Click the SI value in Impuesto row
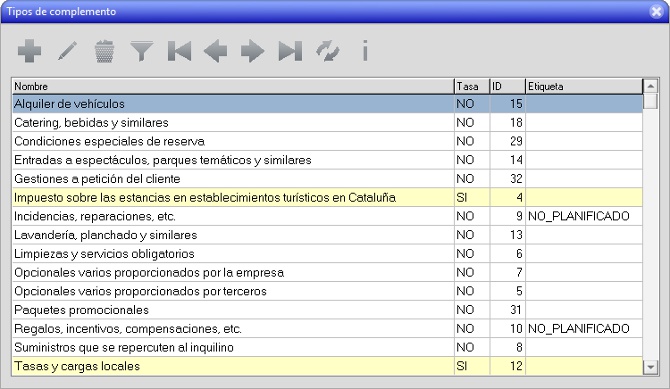The width and height of the screenshot is (670, 389). [461, 197]
